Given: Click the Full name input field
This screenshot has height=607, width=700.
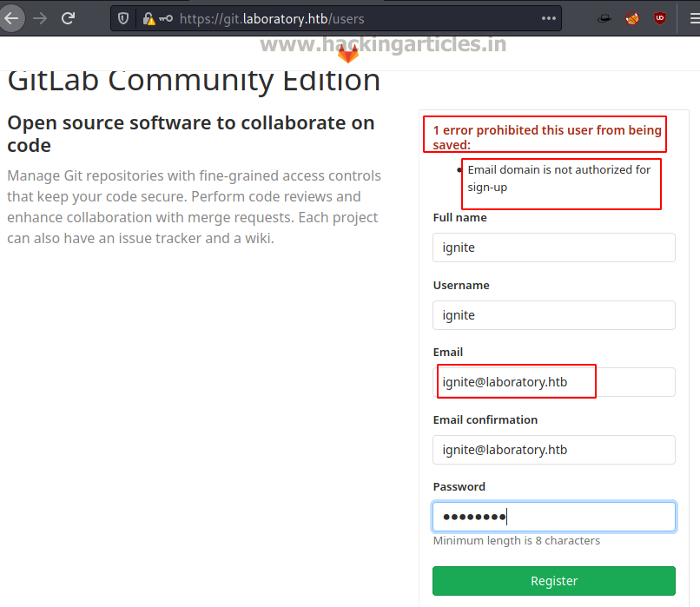Looking at the screenshot, I should [x=554, y=247].
